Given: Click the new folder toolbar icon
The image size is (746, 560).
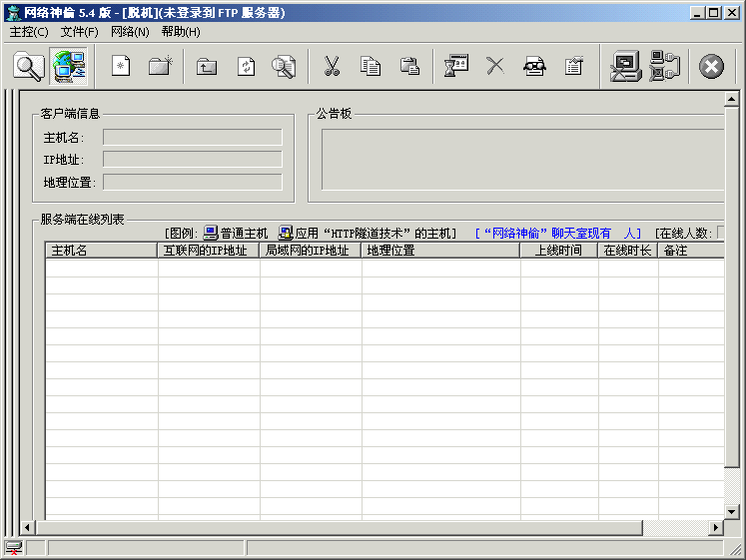Looking at the screenshot, I should tap(160, 67).
